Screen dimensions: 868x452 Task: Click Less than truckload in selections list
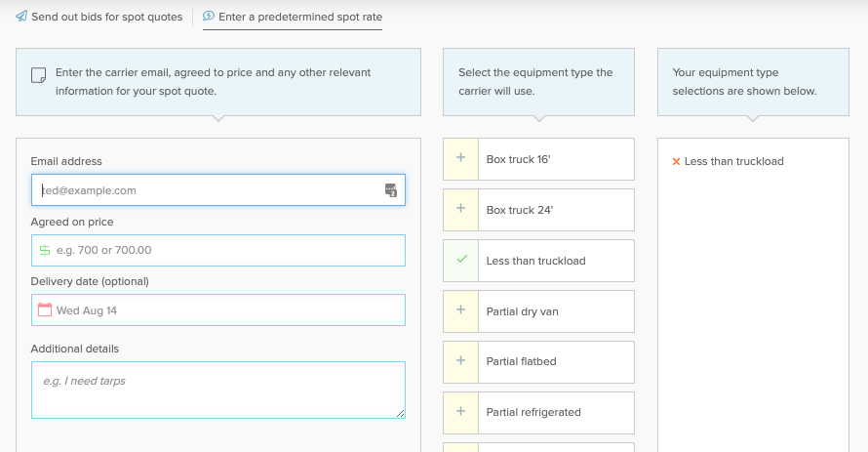(734, 161)
